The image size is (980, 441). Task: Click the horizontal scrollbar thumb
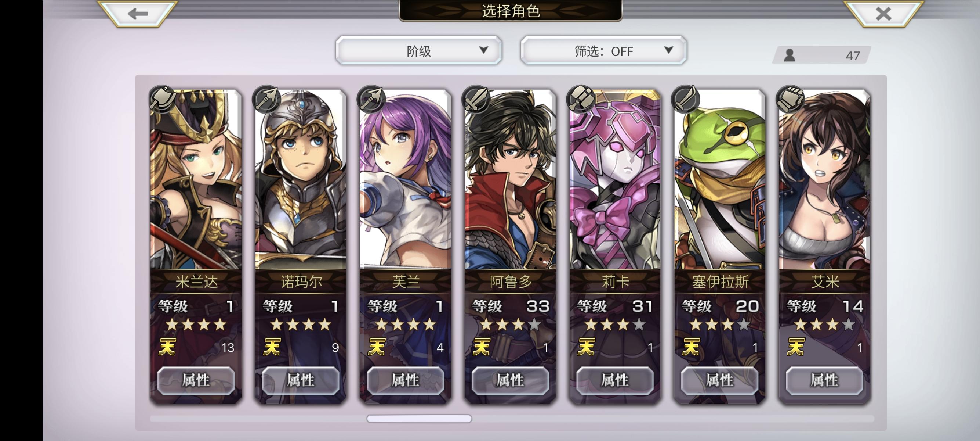[419, 419]
